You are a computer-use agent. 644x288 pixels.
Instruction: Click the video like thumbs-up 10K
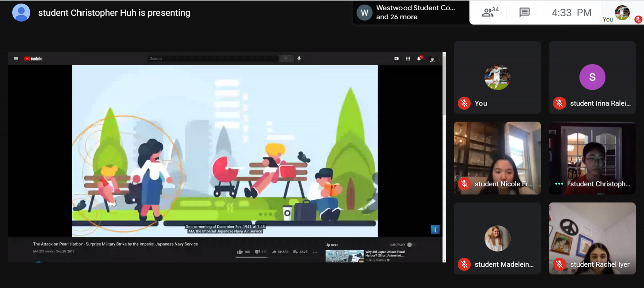[x=244, y=252]
